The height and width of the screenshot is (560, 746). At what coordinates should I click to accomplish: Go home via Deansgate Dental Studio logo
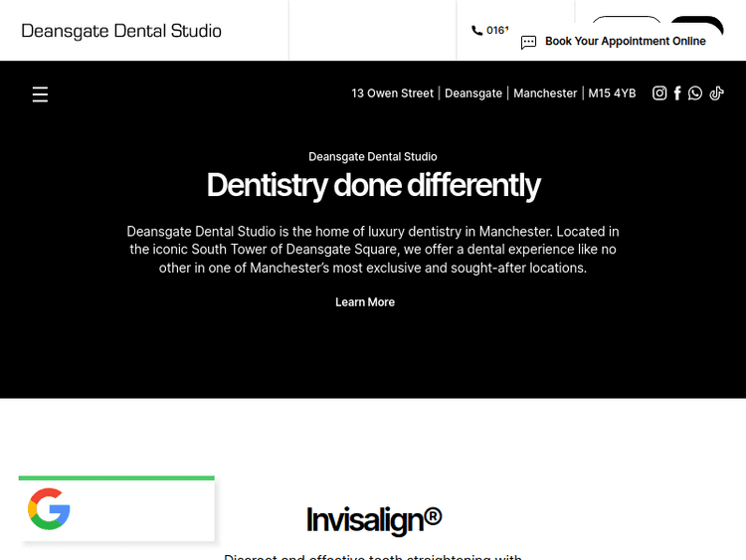(x=121, y=31)
